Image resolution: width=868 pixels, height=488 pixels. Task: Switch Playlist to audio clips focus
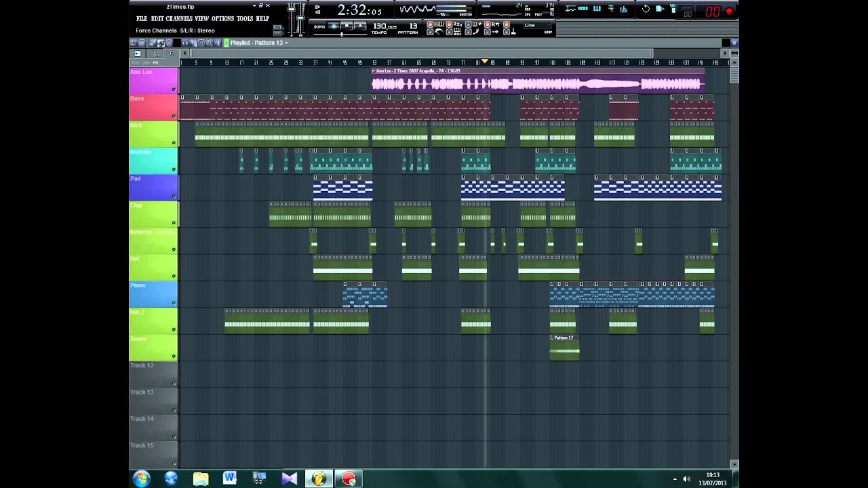(138, 53)
